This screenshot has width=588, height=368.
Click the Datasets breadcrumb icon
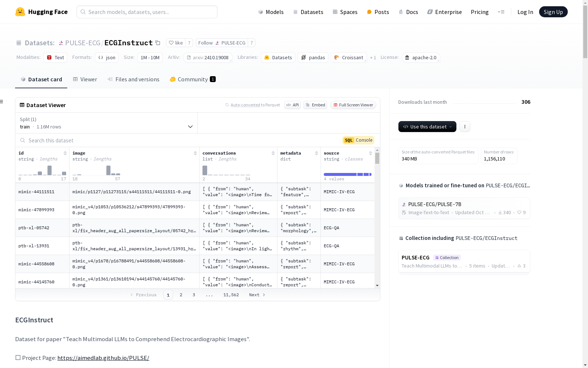pyautogui.click(x=19, y=43)
